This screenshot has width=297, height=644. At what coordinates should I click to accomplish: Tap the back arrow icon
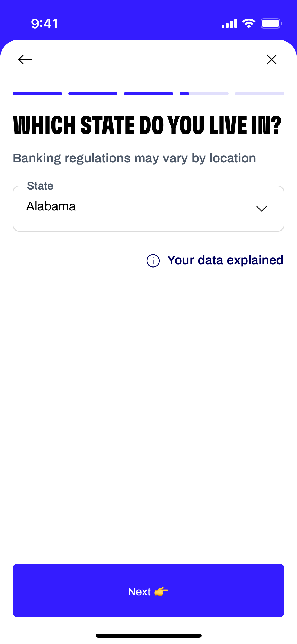pos(25,59)
